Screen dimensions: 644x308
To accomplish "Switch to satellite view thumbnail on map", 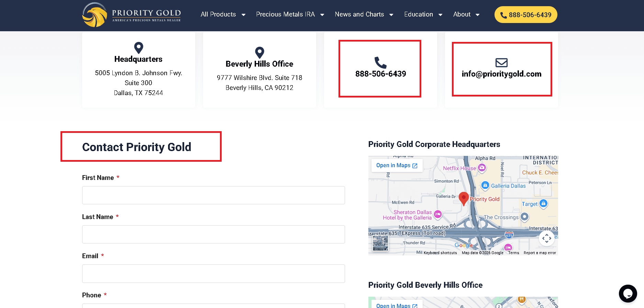I will coord(380,243).
